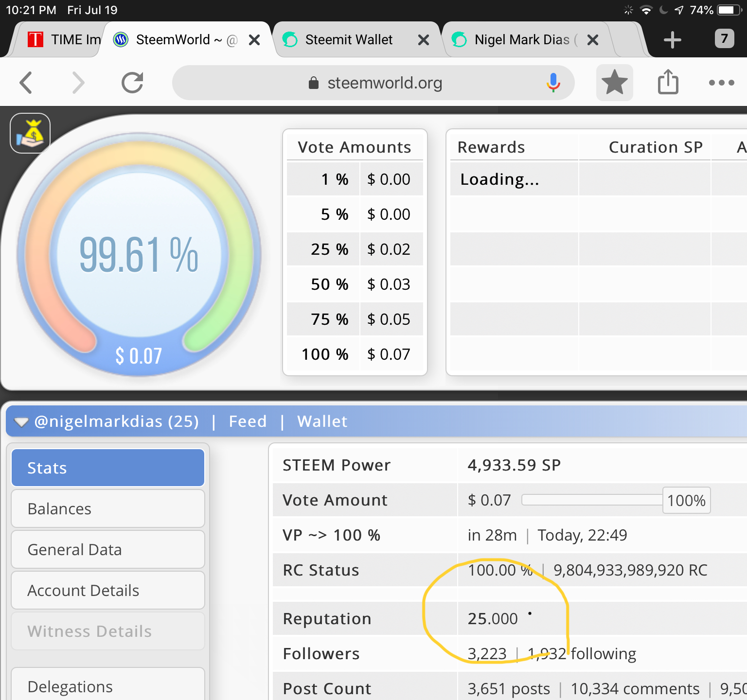Reload the steemworld.org page

pyautogui.click(x=132, y=83)
